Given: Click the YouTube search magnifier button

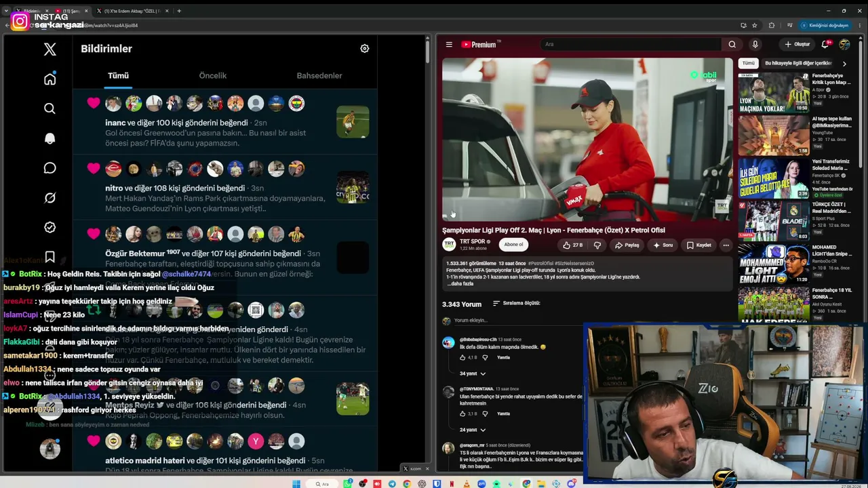Looking at the screenshot, I should click(732, 45).
